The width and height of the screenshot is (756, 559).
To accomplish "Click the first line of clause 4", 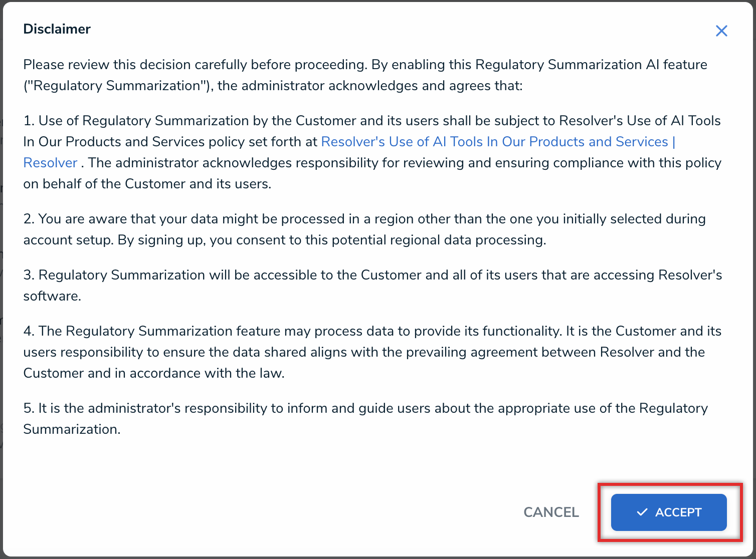I will pos(372,331).
